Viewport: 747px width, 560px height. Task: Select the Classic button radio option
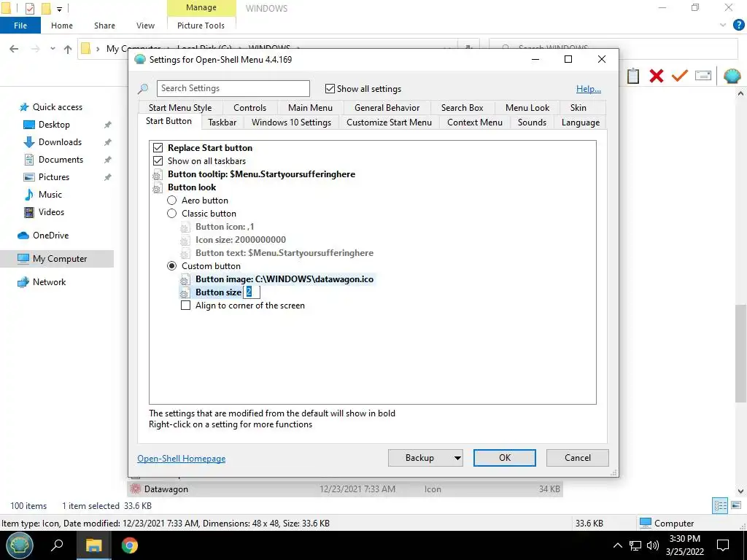coord(171,214)
